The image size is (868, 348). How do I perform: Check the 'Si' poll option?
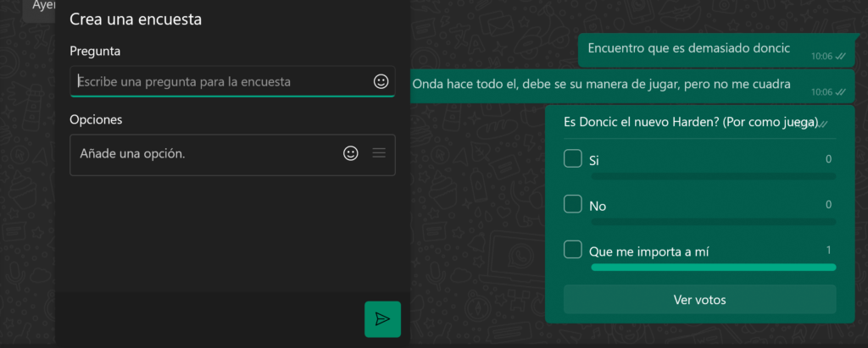pos(573,158)
